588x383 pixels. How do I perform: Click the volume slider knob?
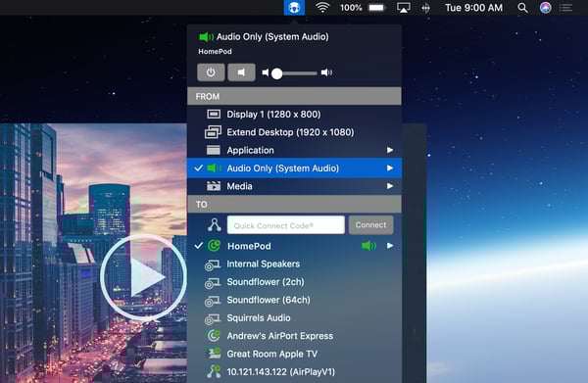coord(276,73)
